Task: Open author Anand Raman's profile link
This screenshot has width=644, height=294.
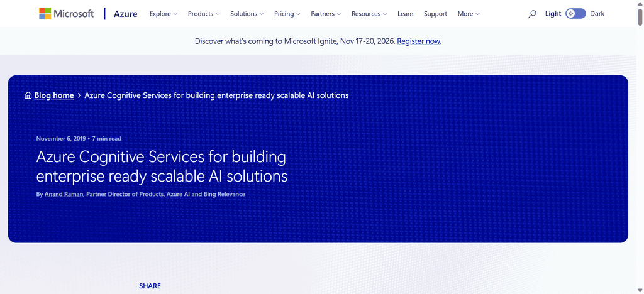Action: (x=64, y=194)
